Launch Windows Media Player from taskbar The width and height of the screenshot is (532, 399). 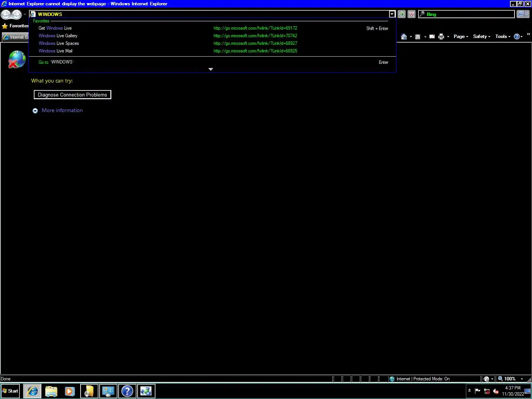tap(70, 391)
